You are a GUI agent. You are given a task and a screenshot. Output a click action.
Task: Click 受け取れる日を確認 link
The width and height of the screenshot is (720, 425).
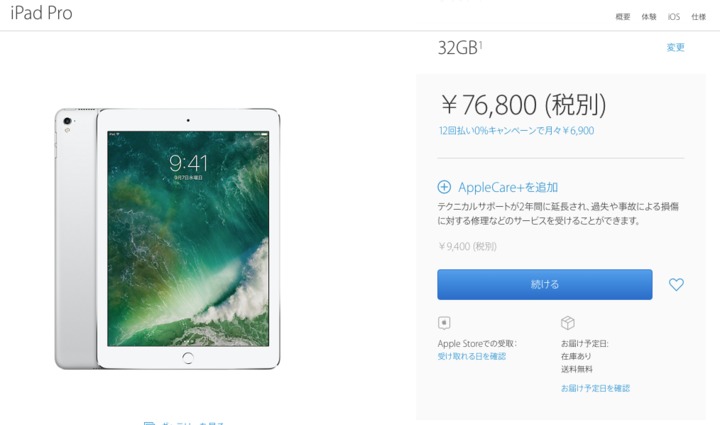point(472,357)
